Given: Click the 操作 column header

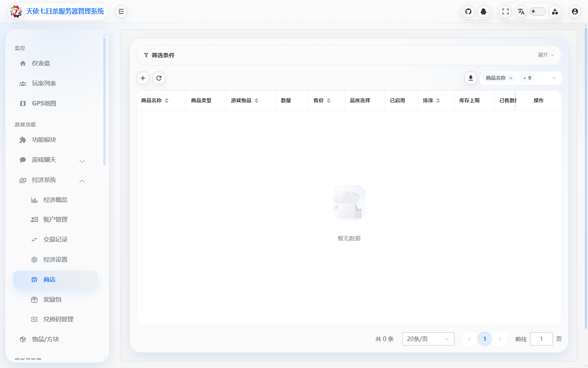Looking at the screenshot, I should point(539,101).
